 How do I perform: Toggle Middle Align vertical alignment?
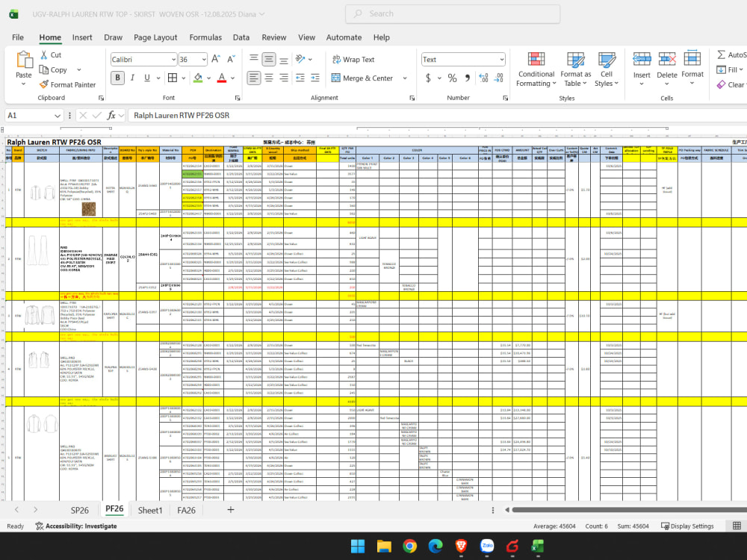coord(269,59)
